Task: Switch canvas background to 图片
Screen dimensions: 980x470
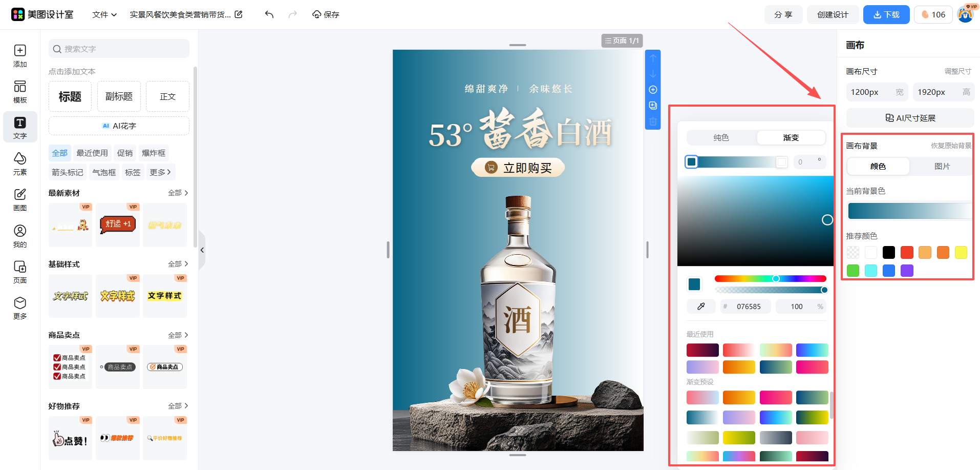Action: pyautogui.click(x=942, y=166)
